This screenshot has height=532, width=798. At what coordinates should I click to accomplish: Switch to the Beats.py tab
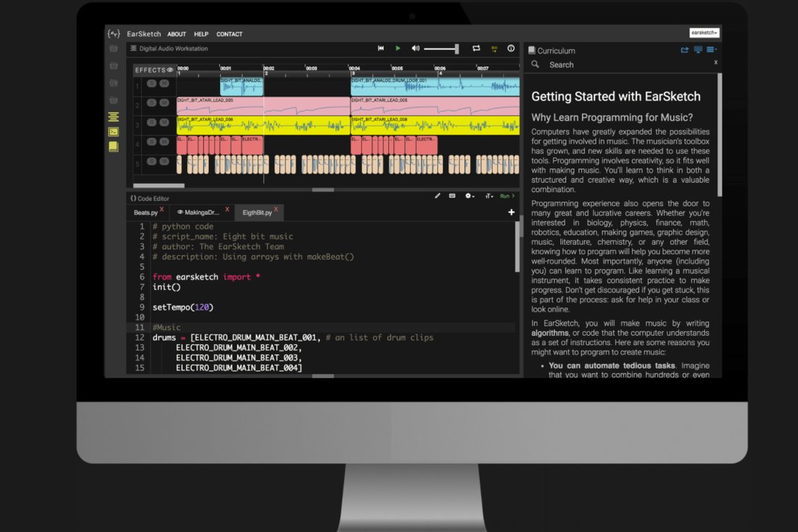pos(146,212)
